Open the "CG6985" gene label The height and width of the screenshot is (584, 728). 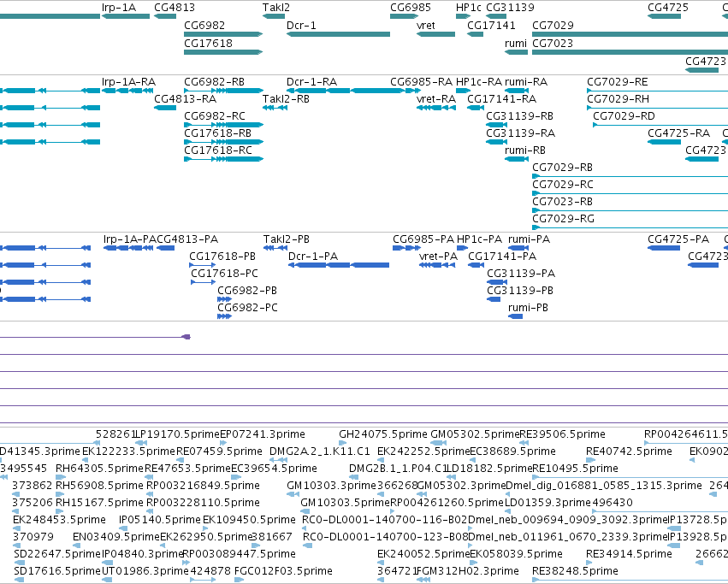[411, 8]
